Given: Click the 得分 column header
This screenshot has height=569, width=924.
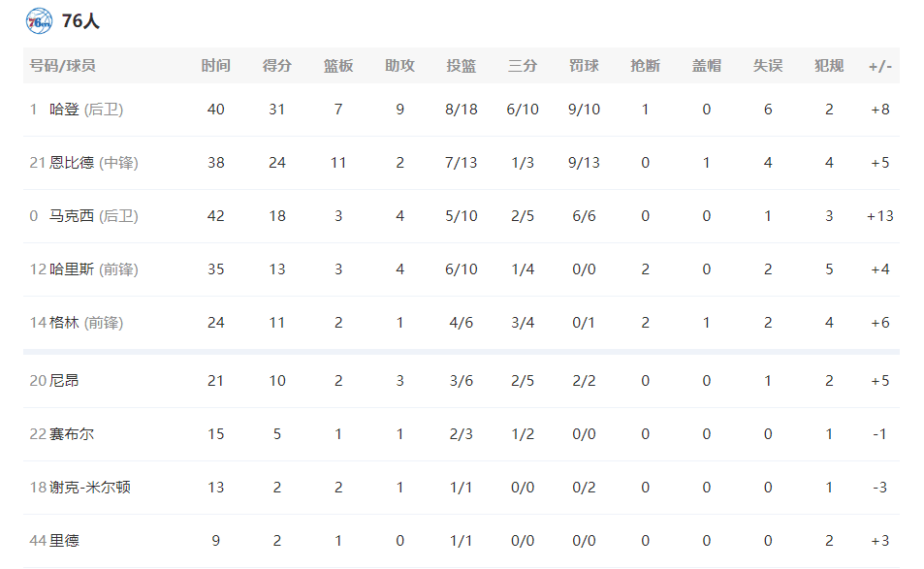Looking at the screenshot, I should tap(277, 65).
